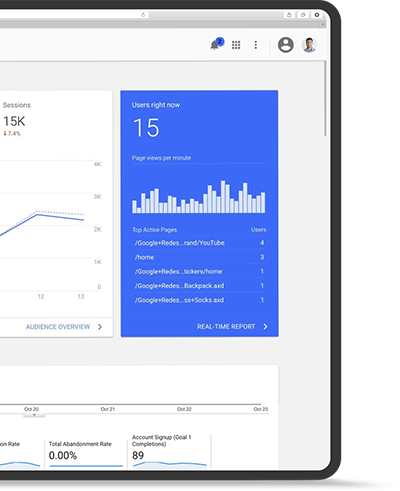Image resolution: width=400 pixels, height=491 pixels.
Task: Click the timeline handle below Oct 20
Action: click(x=34, y=415)
